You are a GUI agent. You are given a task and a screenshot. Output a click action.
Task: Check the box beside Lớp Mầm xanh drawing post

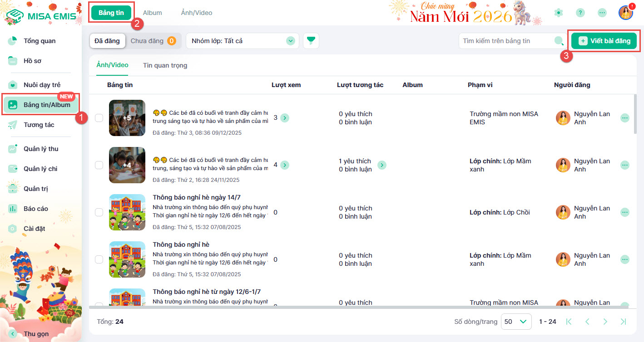tap(99, 165)
